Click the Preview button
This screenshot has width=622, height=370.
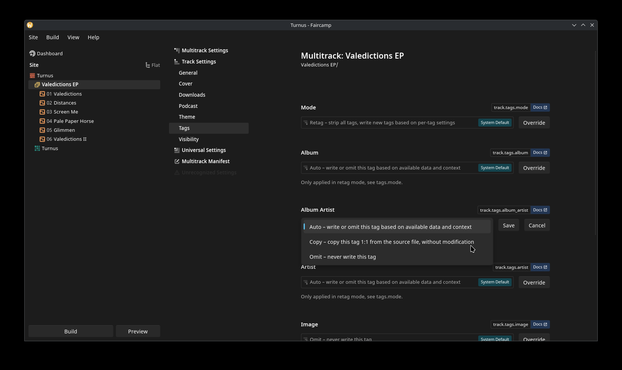click(138, 331)
